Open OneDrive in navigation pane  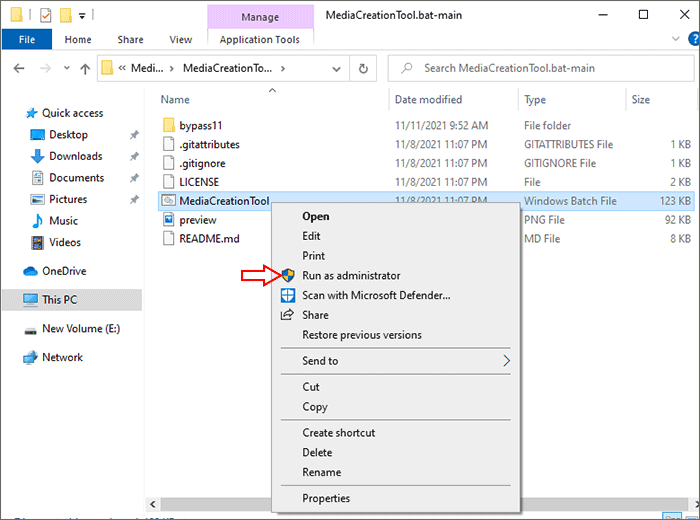point(64,271)
